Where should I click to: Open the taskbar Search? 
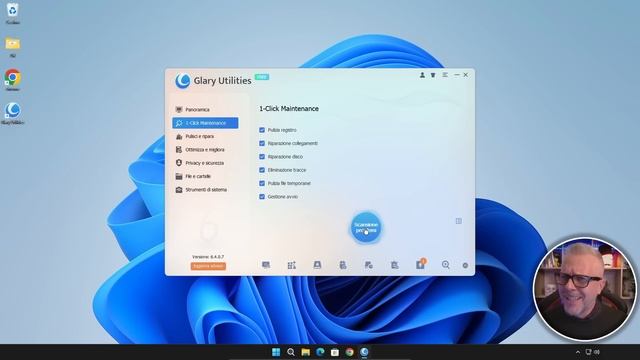pos(291,352)
